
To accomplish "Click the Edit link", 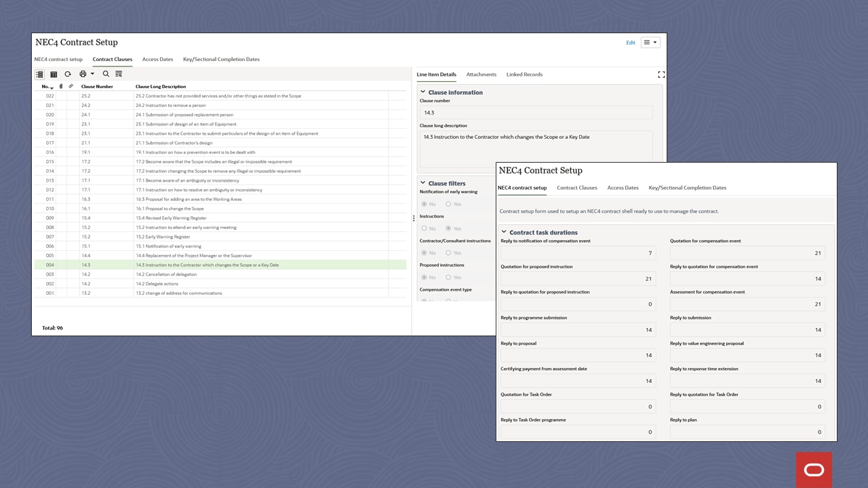I will coord(631,42).
